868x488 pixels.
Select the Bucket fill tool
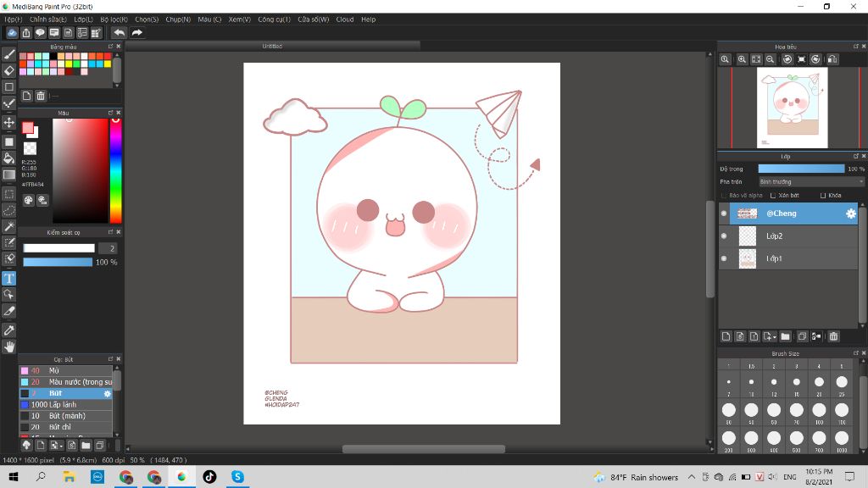pos(8,158)
